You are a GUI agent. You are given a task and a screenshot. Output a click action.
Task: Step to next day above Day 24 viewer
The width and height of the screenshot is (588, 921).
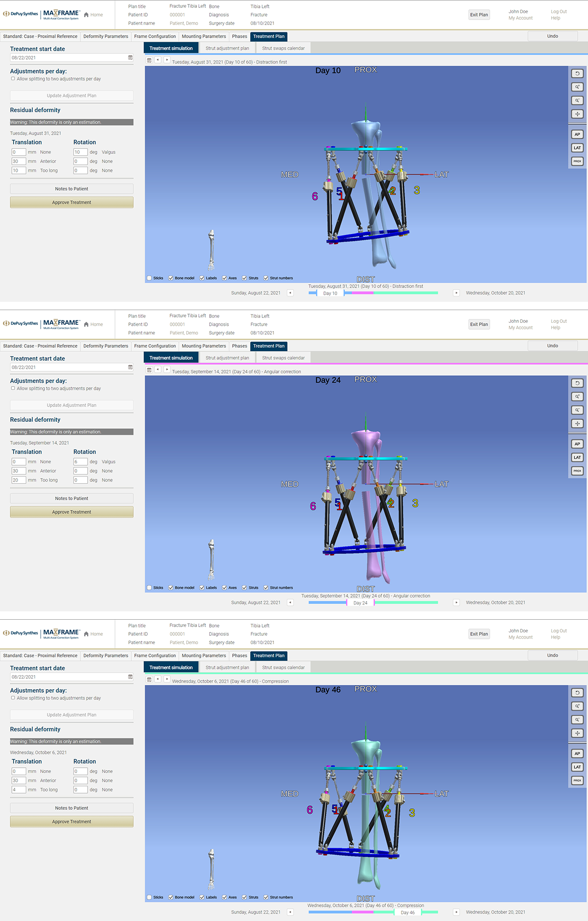pyautogui.click(x=167, y=369)
